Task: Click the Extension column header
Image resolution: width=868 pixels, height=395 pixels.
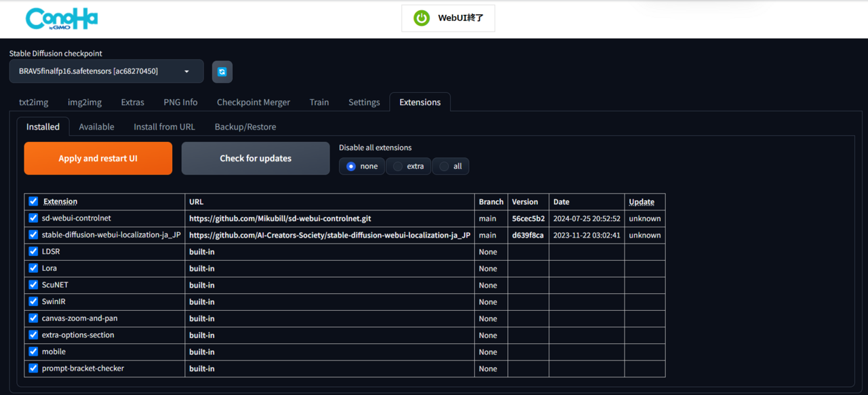Action: pos(60,202)
